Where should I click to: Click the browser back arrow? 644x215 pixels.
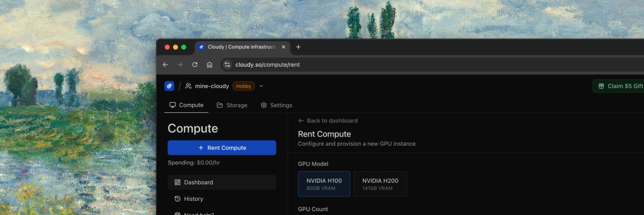coord(165,64)
